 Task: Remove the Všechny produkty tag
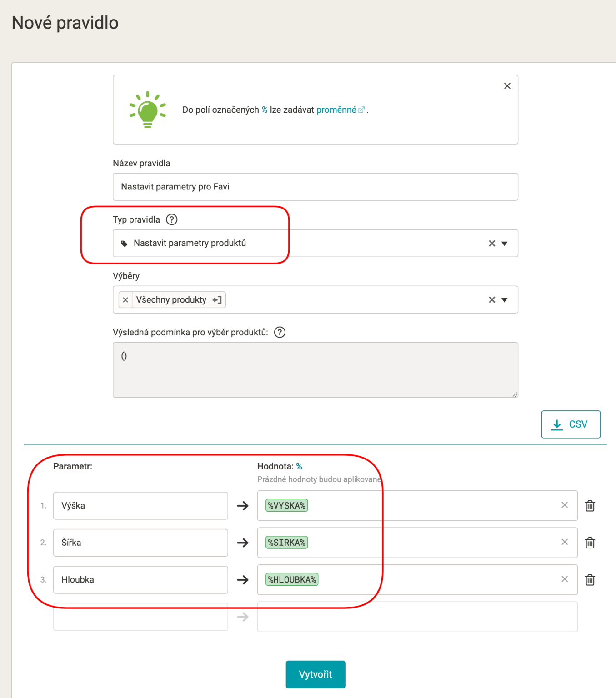(x=125, y=300)
